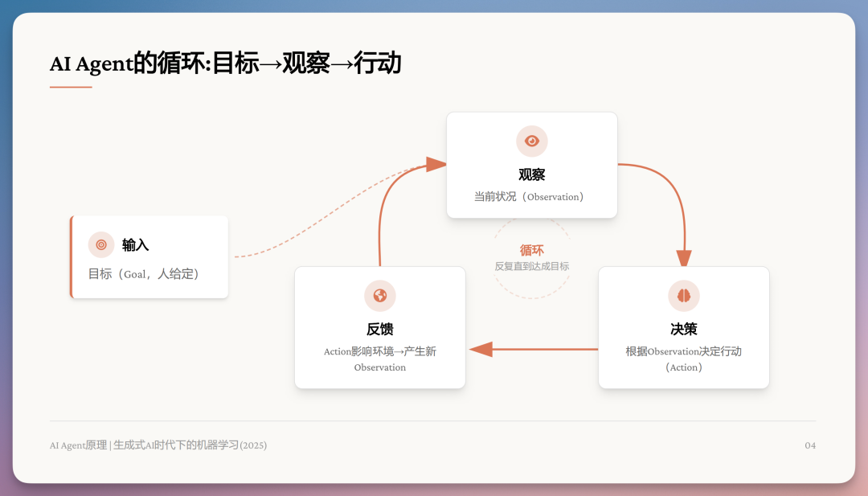Select the 反馈 node card

click(x=379, y=327)
